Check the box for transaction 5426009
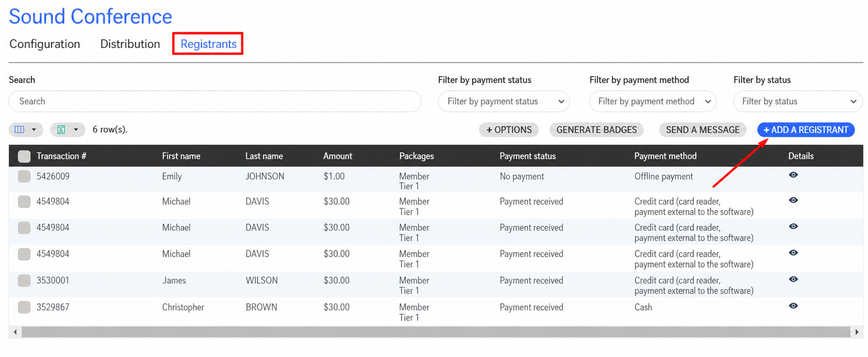The height and width of the screenshot is (357, 868). 24,176
